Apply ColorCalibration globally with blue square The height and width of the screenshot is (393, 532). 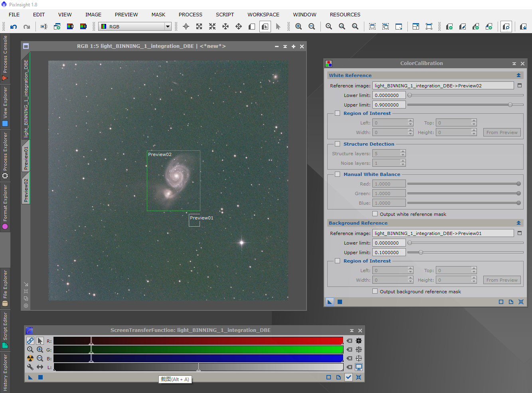(x=340, y=302)
